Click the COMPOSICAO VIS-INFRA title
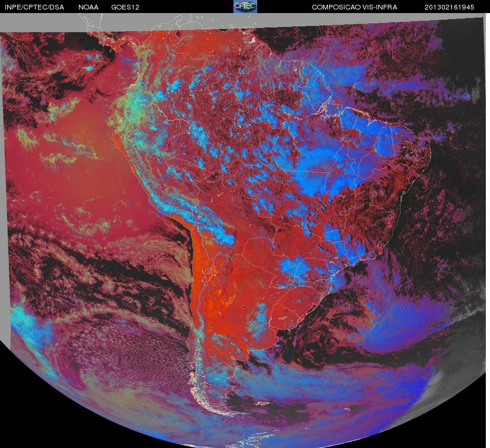Image resolution: width=490 pixels, height=448 pixels. (355, 7)
